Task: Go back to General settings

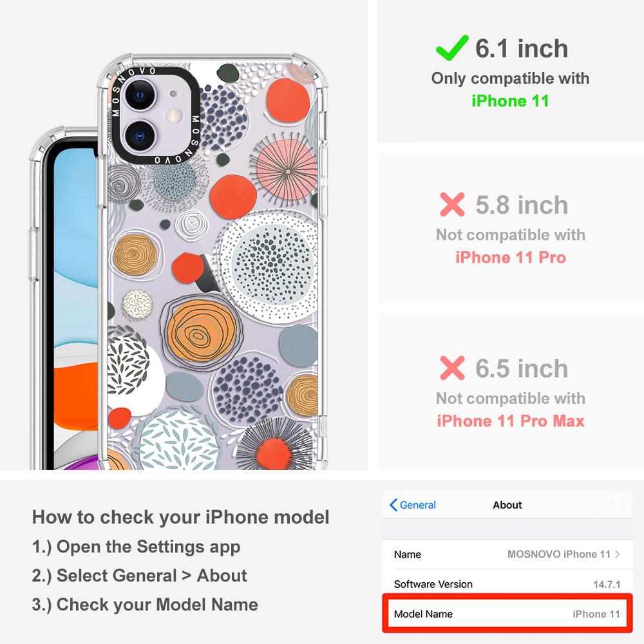Action: (x=413, y=505)
